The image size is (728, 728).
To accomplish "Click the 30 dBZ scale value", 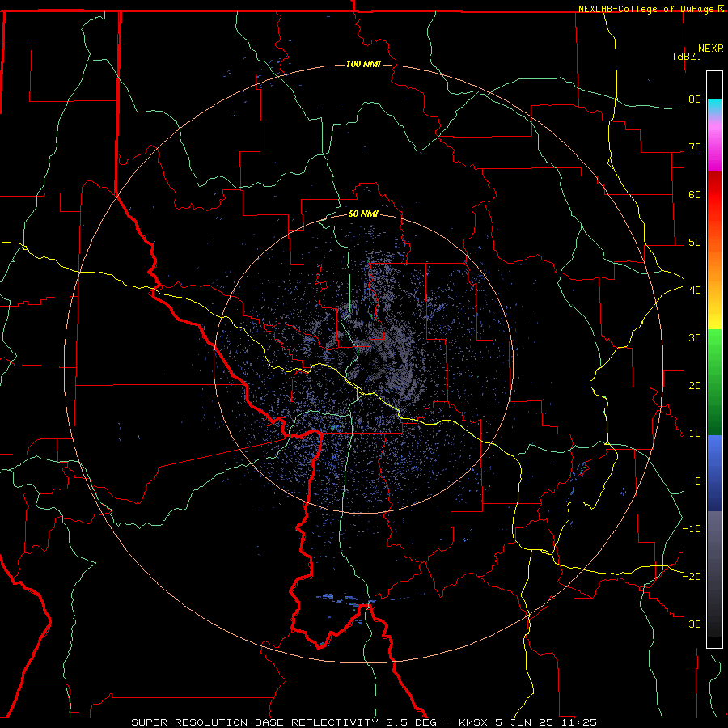I will pos(695,338).
